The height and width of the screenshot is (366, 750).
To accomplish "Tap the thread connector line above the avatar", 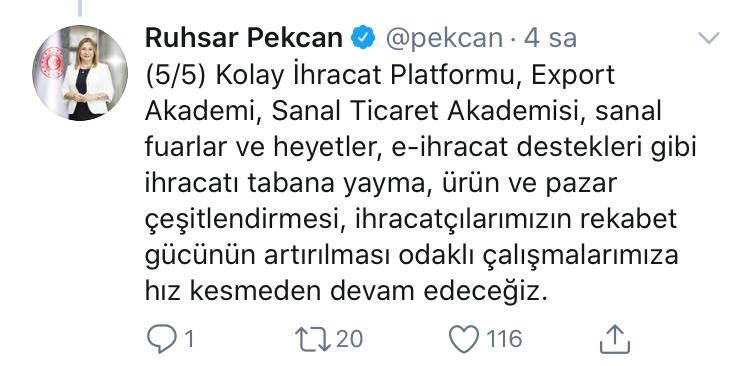I will (x=80, y=8).
